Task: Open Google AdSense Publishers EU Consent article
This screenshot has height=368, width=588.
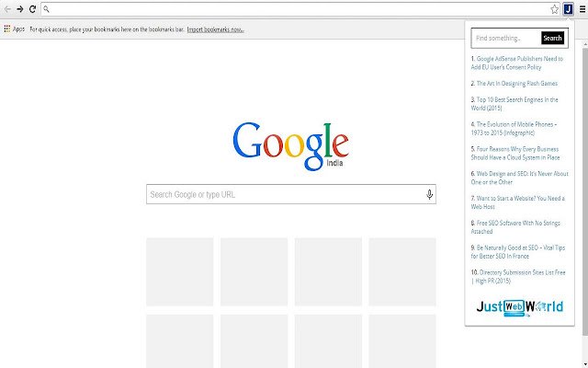Action: point(516,63)
